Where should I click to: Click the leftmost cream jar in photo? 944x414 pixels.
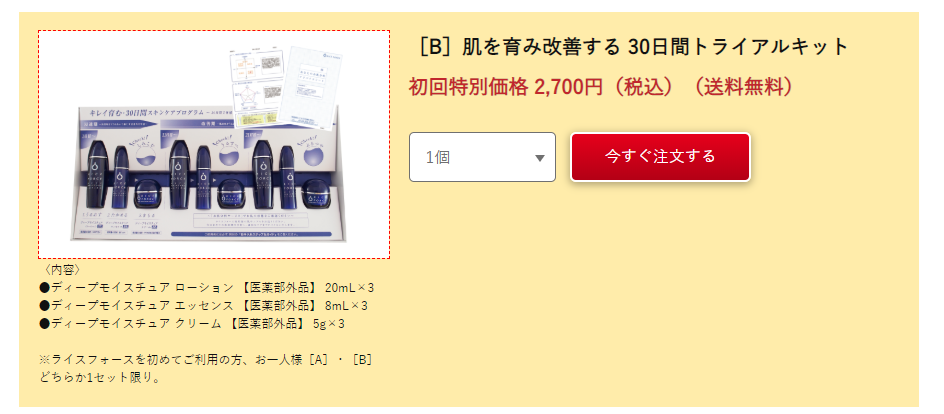[x=146, y=196]
